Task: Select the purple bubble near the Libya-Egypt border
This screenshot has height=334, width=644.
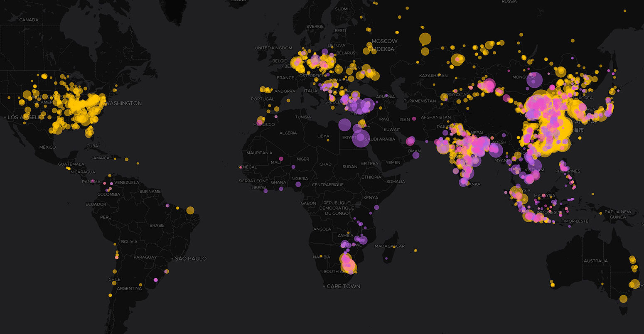Action: [344, 125]
